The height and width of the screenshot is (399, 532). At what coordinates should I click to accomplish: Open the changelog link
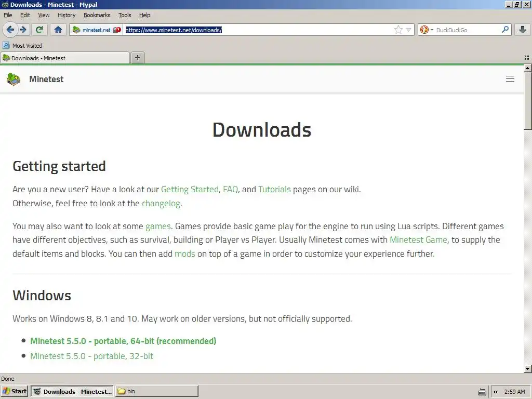pyautogui.click(x=161, y=204)
